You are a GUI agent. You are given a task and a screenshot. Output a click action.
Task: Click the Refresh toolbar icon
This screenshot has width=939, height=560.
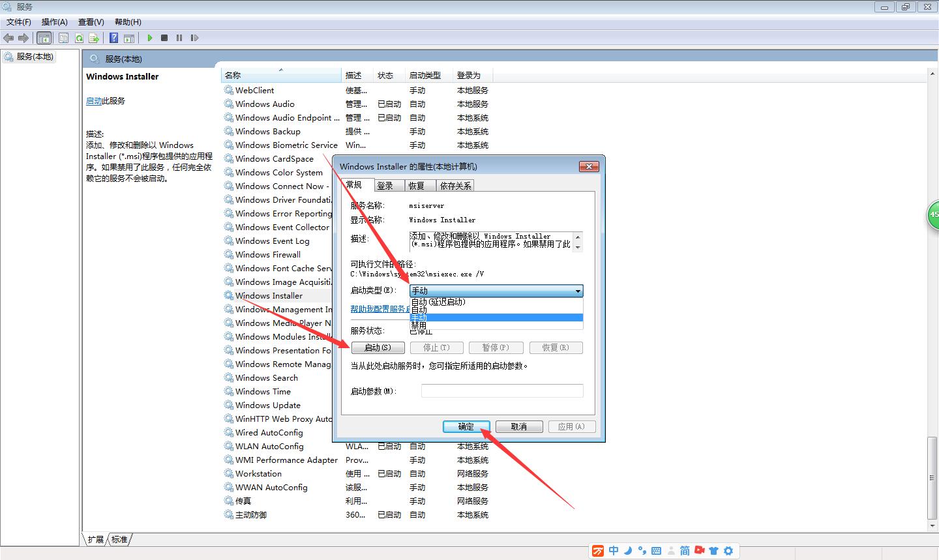[79, 38]
